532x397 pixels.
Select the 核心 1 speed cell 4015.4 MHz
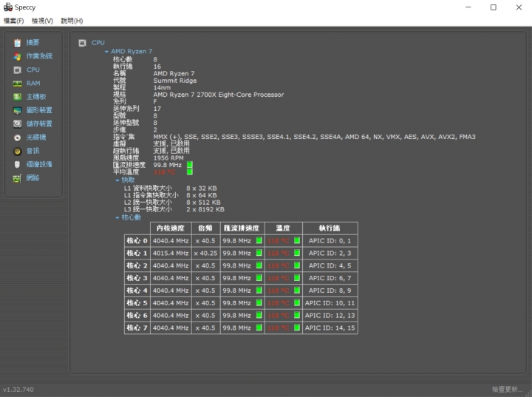pos(171,254)
